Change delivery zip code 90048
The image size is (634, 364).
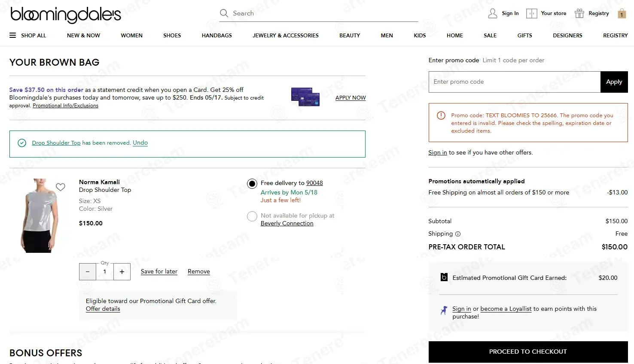pyautogui.click(x=314, y=183)
